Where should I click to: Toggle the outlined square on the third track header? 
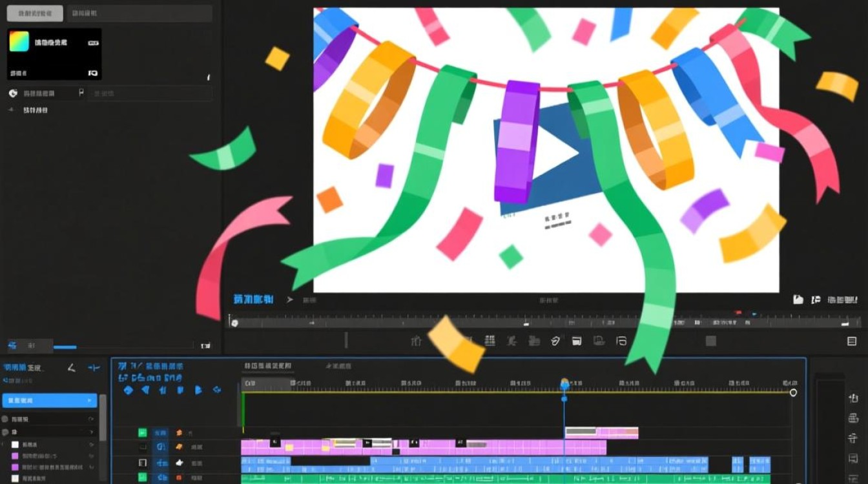tap(142, 463)
